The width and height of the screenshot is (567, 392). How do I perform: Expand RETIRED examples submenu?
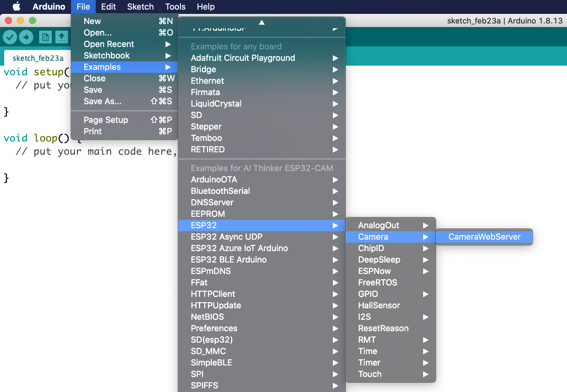coord(262,149)
